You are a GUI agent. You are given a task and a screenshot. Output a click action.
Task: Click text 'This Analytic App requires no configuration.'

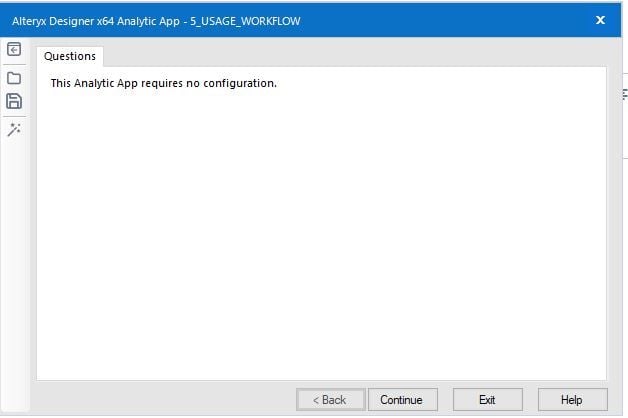coord(164,83)
